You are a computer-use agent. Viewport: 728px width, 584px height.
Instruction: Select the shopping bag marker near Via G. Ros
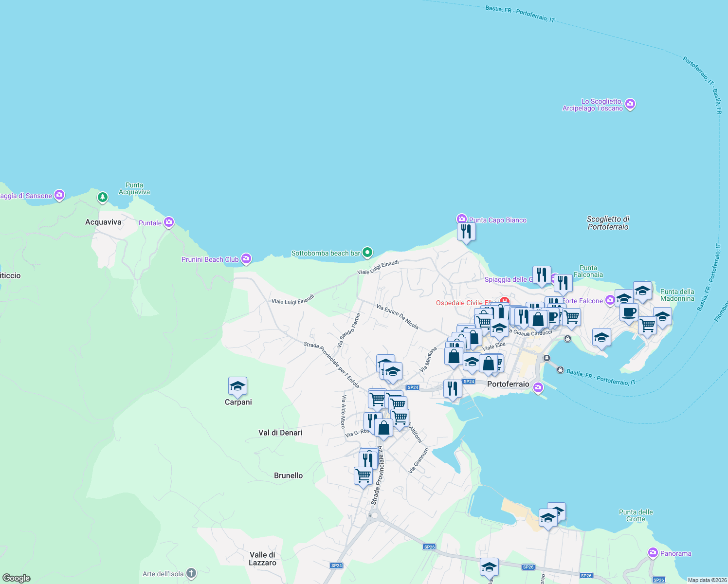(383, 429)
